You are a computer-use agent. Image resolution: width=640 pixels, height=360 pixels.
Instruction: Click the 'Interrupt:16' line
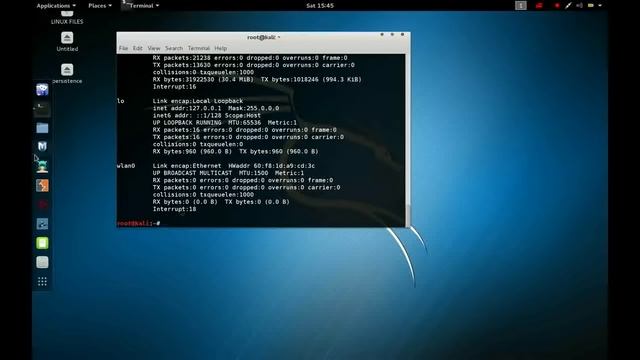174,87
